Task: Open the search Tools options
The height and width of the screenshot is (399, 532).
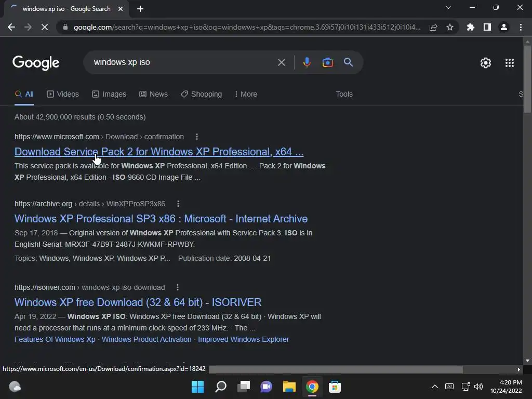Action: tap(344, 95)
